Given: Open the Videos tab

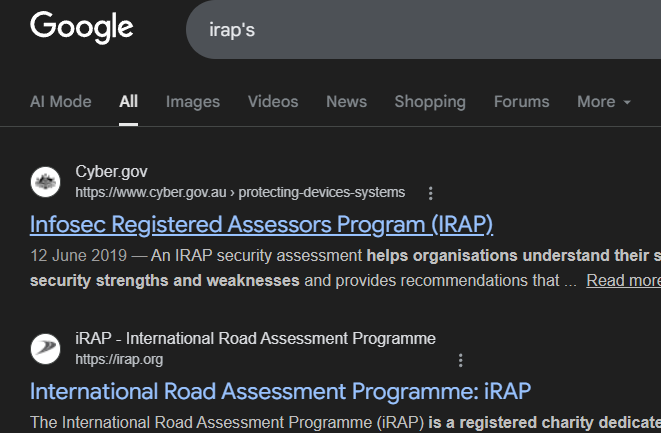Looking at the screenshot, I should 273,102.
